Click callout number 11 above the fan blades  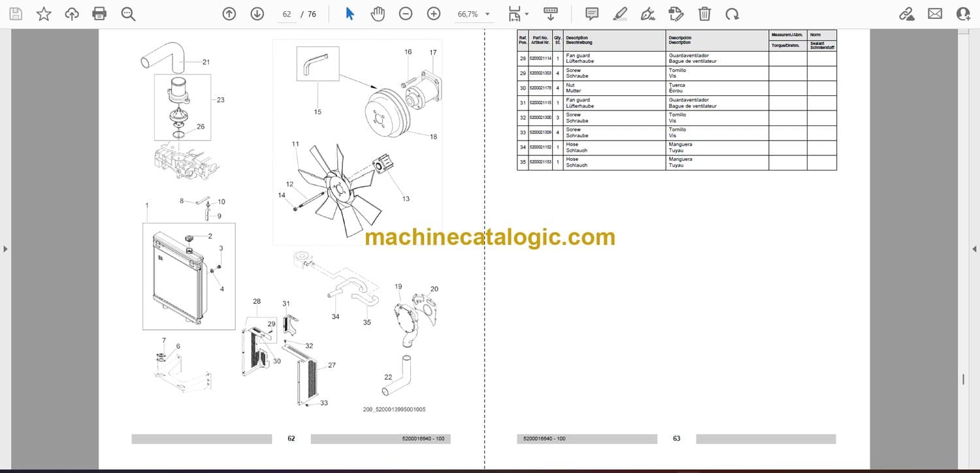295,144
